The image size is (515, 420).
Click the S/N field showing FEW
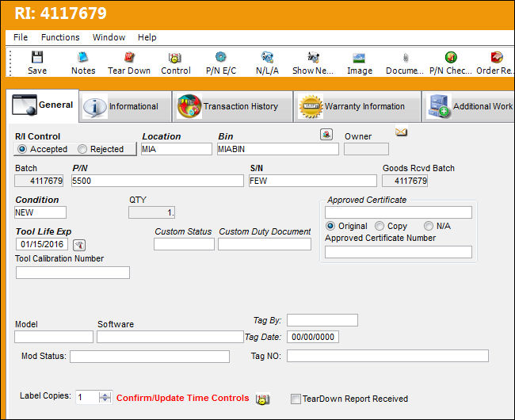click(x=313, y=181)
